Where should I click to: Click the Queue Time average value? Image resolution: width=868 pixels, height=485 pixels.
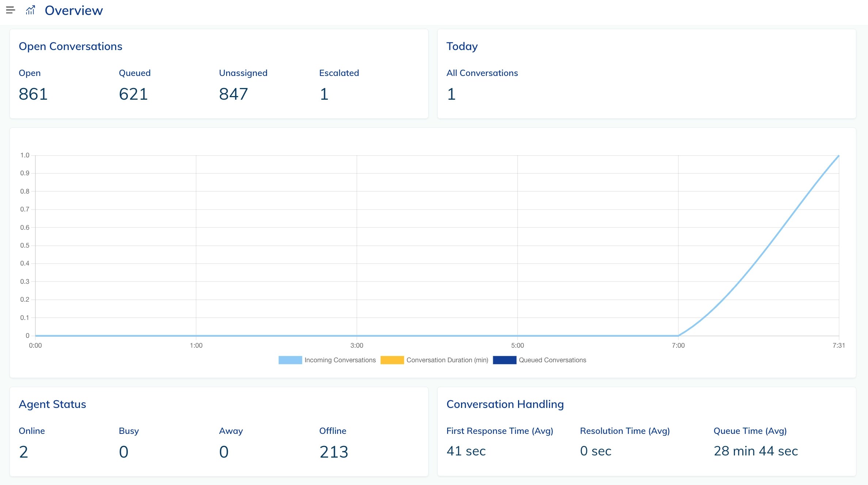coord(755,451)
